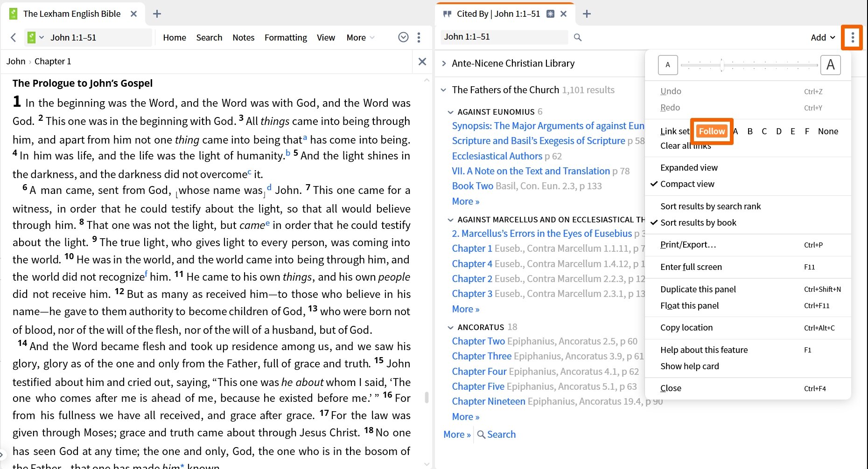Adjust the text size slider
The height and width of the screenshot is (469, 868).
point(721,65)
